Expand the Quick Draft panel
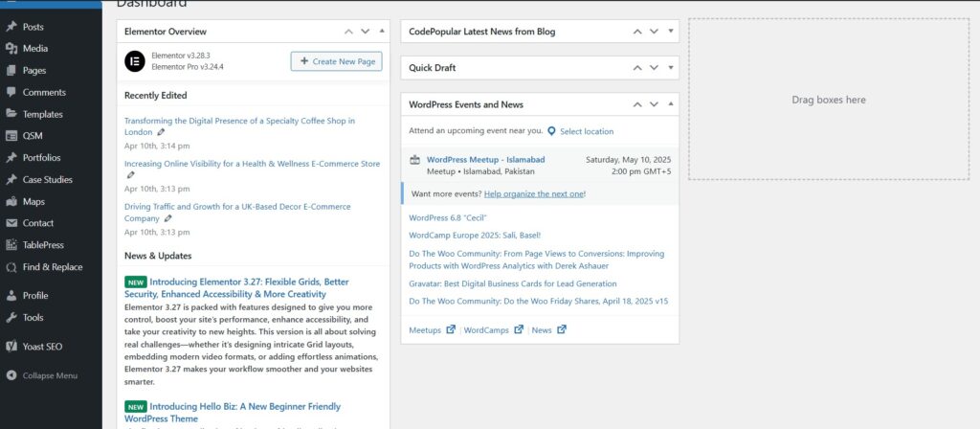Viewport: 980px width, 429px height. 671,68
